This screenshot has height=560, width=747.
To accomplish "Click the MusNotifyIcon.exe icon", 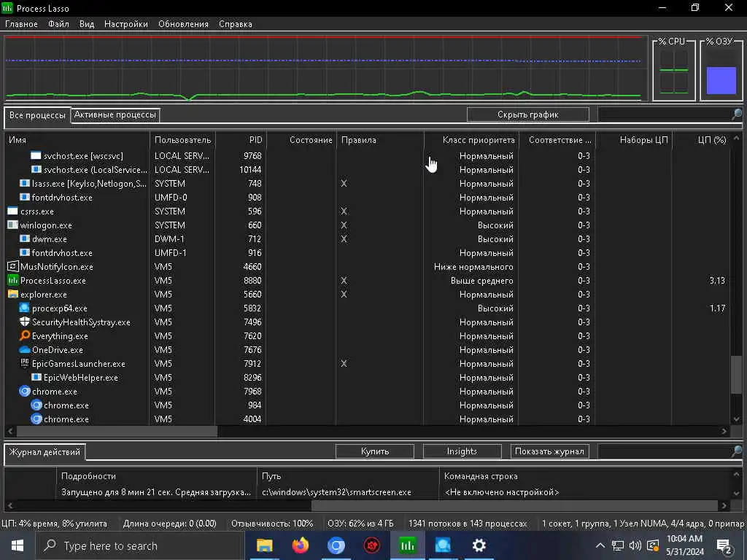I will pyautogui.click(x=13, y=267).
